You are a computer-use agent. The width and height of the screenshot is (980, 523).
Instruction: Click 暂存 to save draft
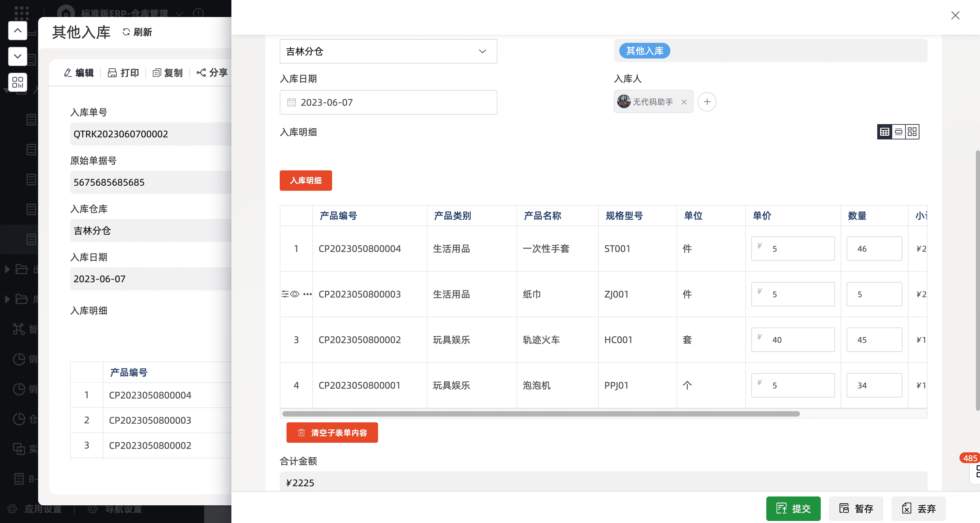[x=856, y=509]
